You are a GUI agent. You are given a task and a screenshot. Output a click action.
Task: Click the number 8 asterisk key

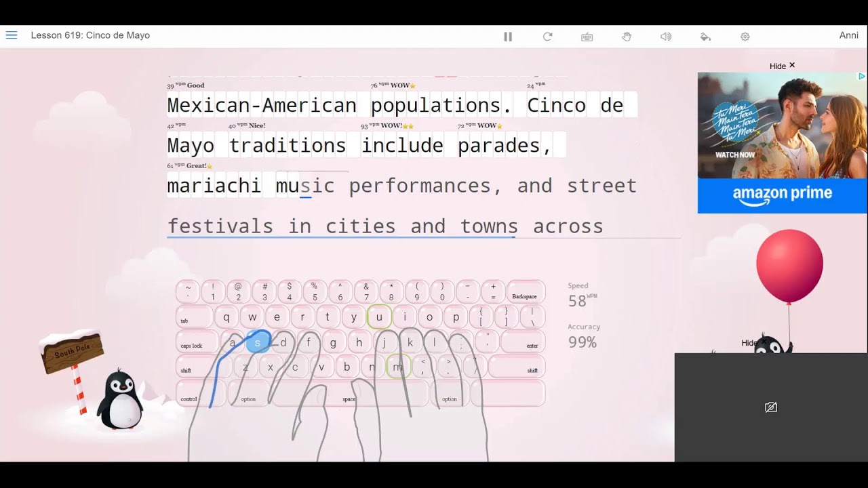coord(391,291)
